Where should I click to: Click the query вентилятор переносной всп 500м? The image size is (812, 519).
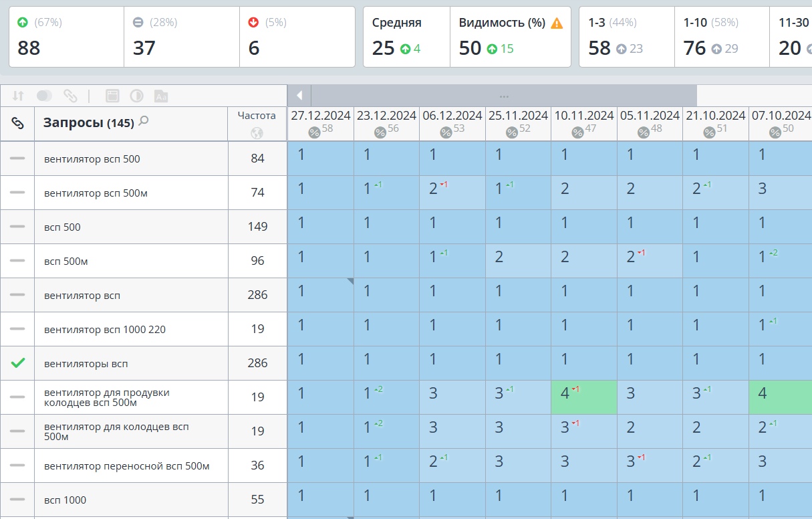126,465
